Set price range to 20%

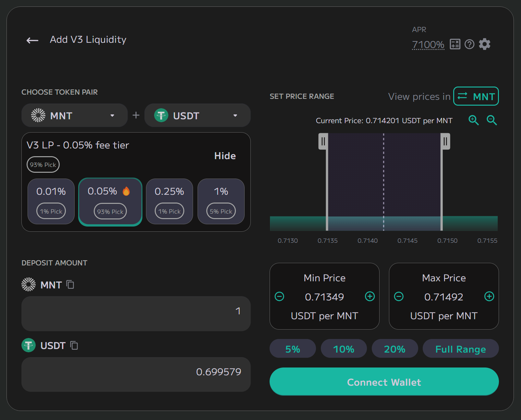395,349
